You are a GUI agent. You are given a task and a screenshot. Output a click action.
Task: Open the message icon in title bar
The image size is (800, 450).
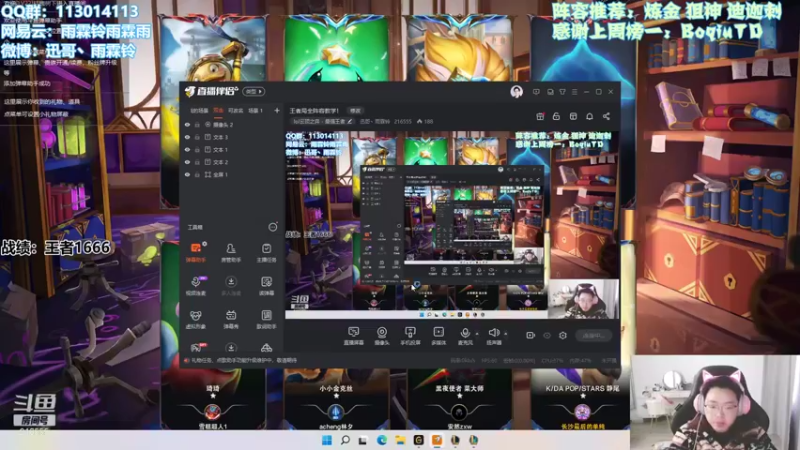pos(536,92)
